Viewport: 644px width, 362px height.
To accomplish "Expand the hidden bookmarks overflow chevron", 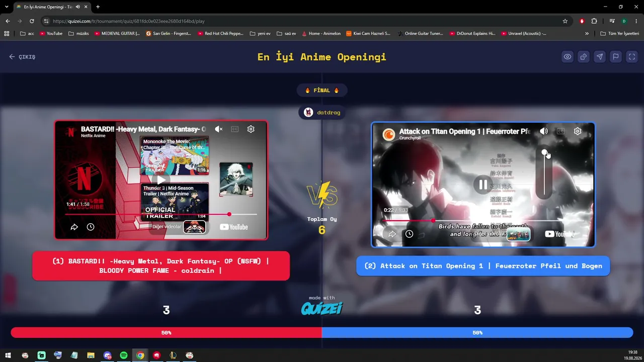I will click(587, 34).
